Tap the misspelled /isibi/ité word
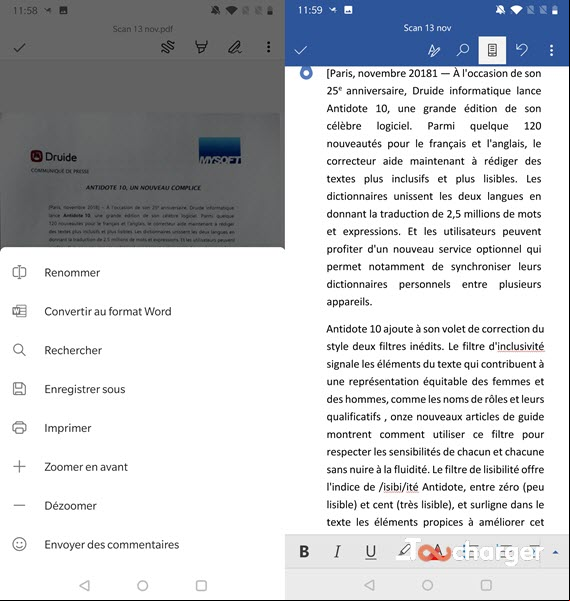 [x=399, y=487]
